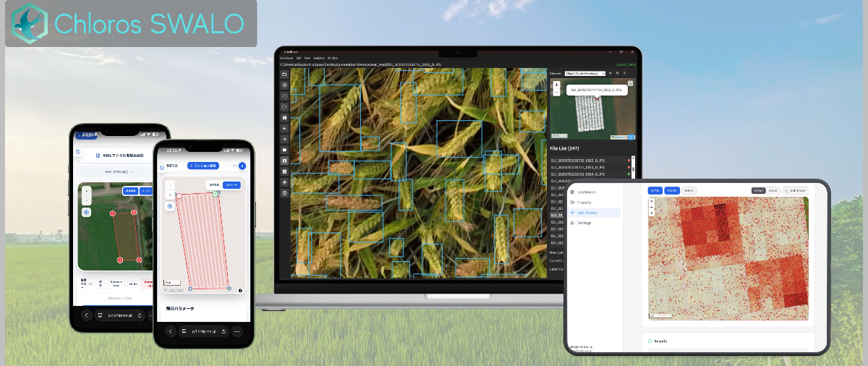Screen dimensions: 868x366
Task: Tap the URL bar on left phone
Action: [119, 315]
